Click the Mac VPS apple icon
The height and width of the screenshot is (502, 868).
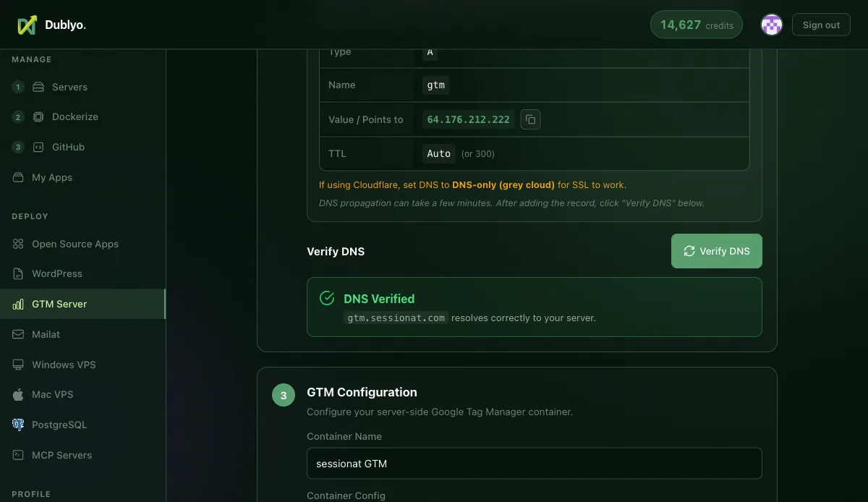[x=18, y=394]
